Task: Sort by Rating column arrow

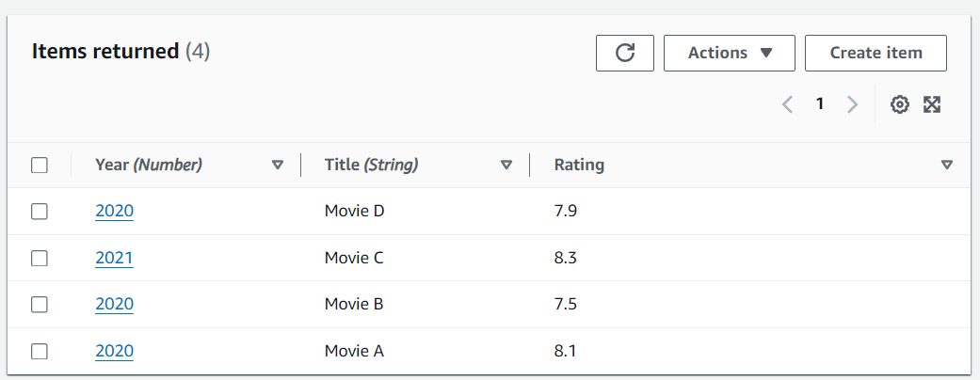Action: (947, 165)
